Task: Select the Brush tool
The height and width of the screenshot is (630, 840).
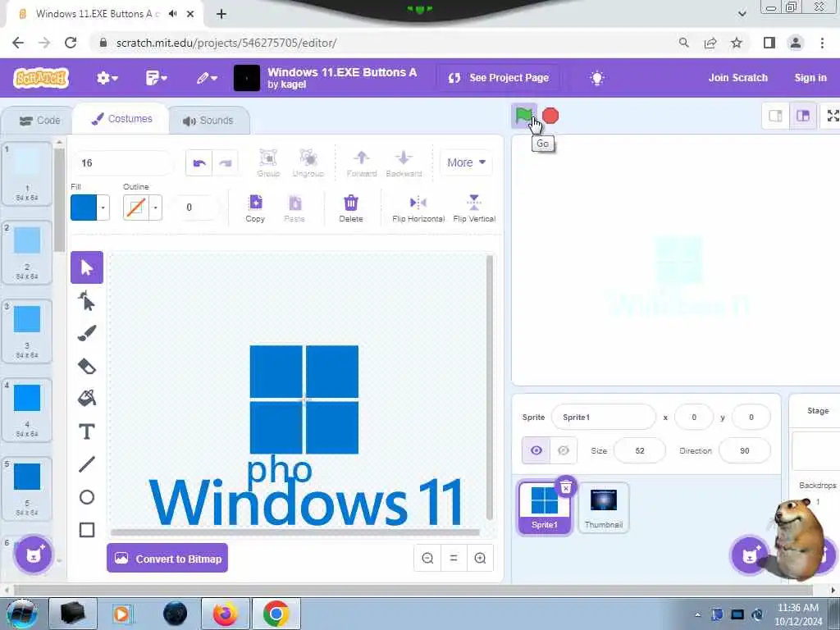Action: point(87,333)
